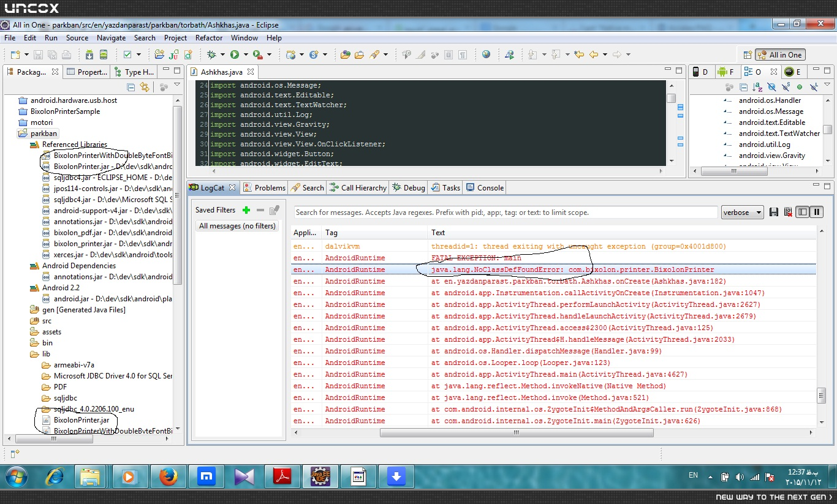This screenshot has height=504, width=837.
Task: Clear the LogCat log
Action: 788,213
